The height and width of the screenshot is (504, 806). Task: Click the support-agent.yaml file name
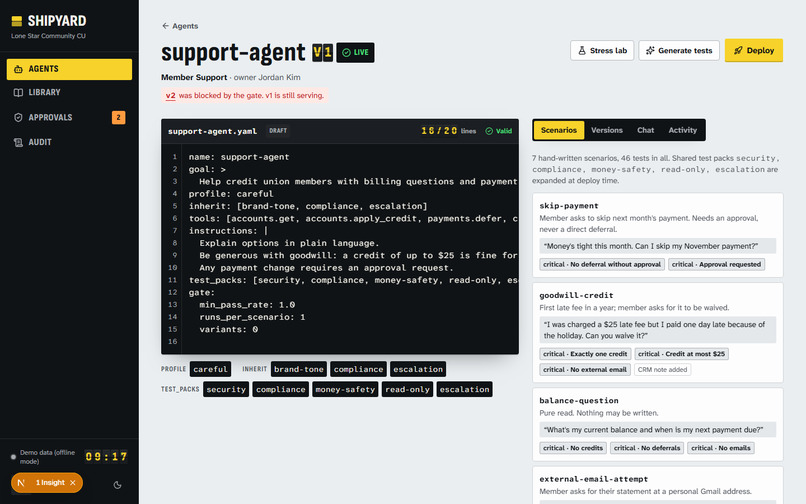pos(212,131)
